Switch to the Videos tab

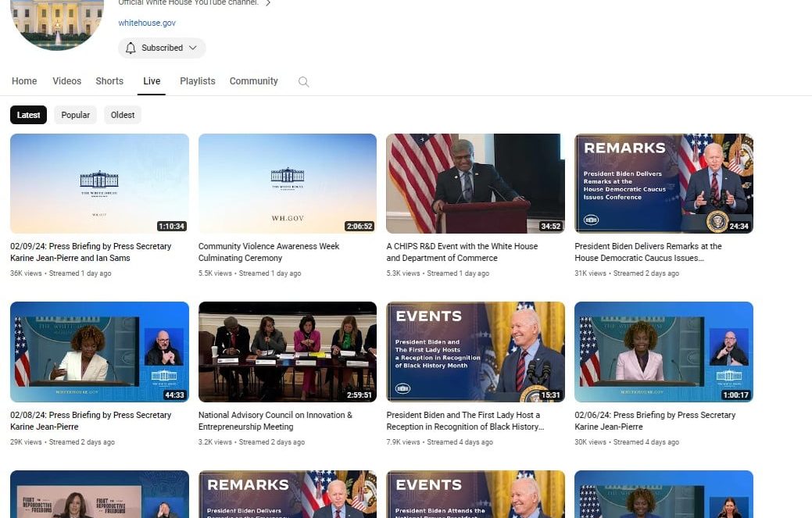click(x=66, y=81)
